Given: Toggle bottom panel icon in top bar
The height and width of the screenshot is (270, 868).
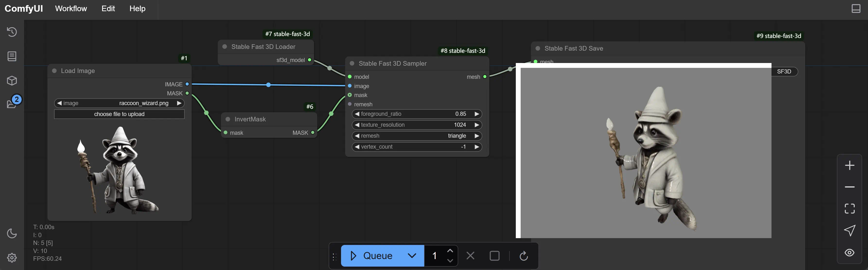Looking at the screenshot, I should point(856,9).
